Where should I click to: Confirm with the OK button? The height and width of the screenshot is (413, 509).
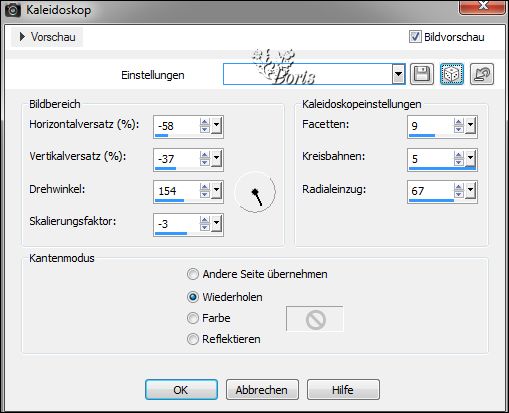(181, 389)
